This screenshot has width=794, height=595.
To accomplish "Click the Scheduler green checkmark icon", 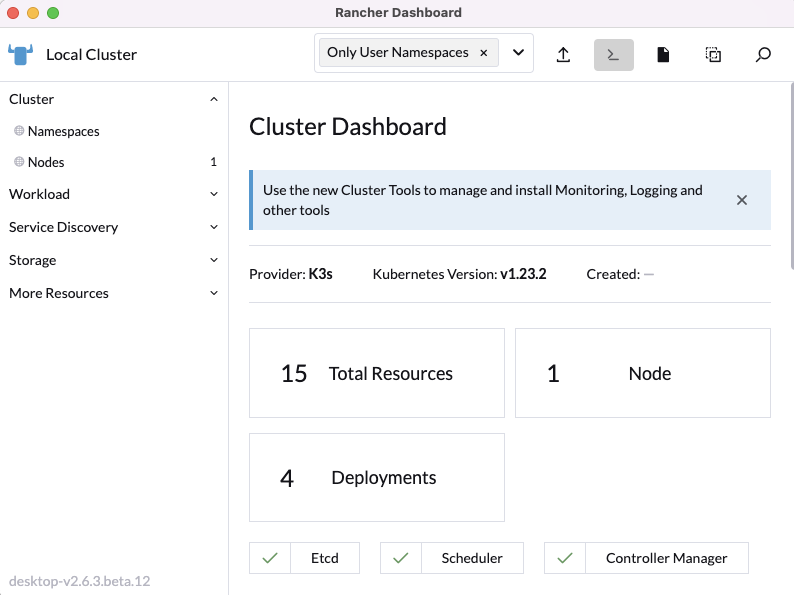I will pyautogui.click(x=401, y=558).
